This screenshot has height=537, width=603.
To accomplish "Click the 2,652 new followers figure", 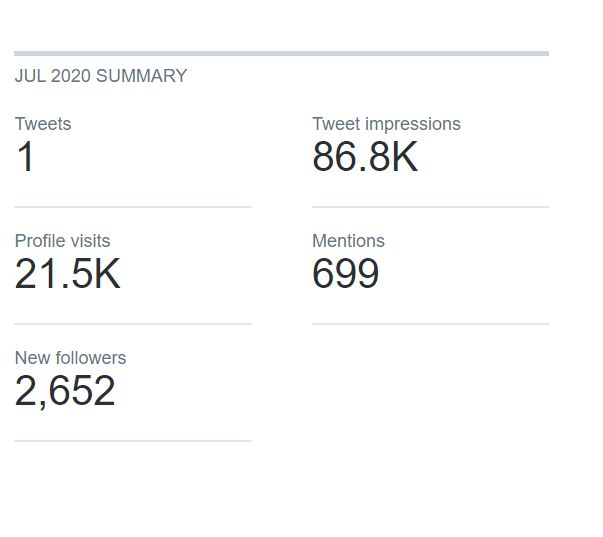I will (65, 391).
